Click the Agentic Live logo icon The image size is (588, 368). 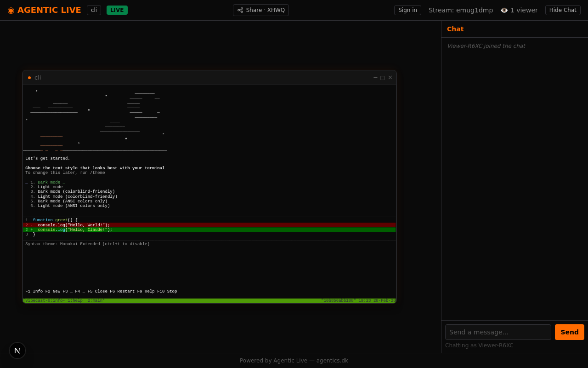pos(11,10)
